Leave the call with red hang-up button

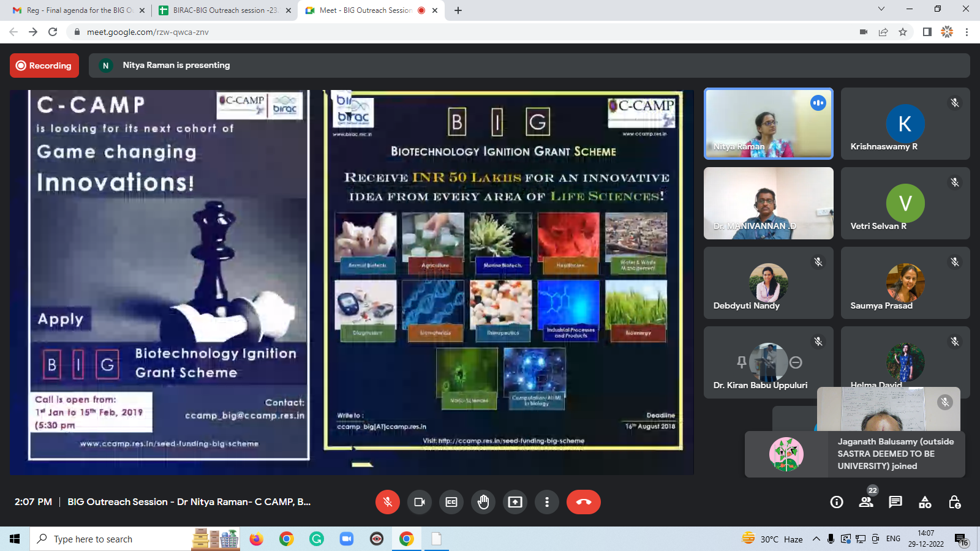pos(583,502)
